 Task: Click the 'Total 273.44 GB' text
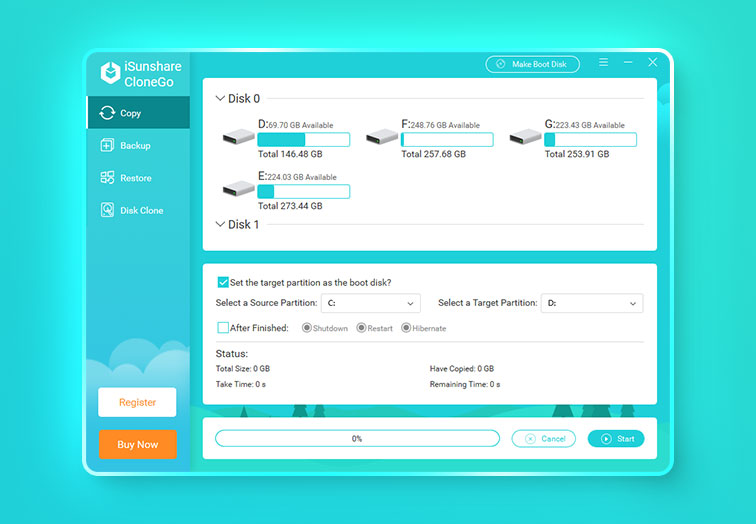[290, 206]
